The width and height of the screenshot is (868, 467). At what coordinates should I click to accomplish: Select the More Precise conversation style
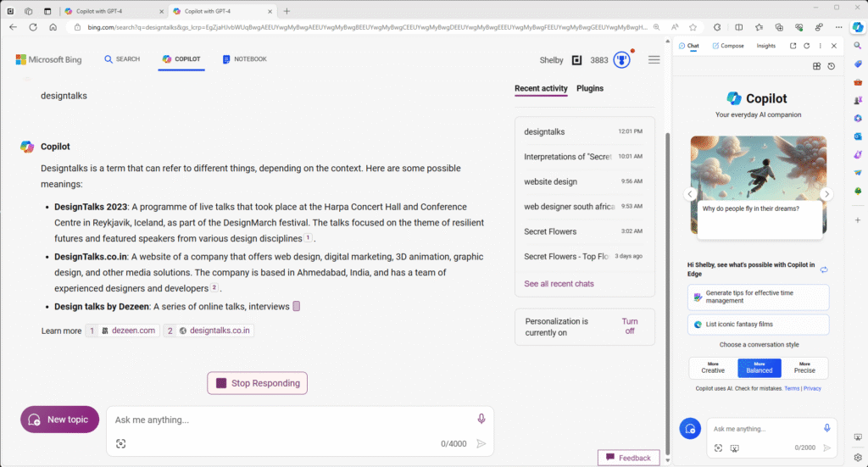[x=804, y=367]
